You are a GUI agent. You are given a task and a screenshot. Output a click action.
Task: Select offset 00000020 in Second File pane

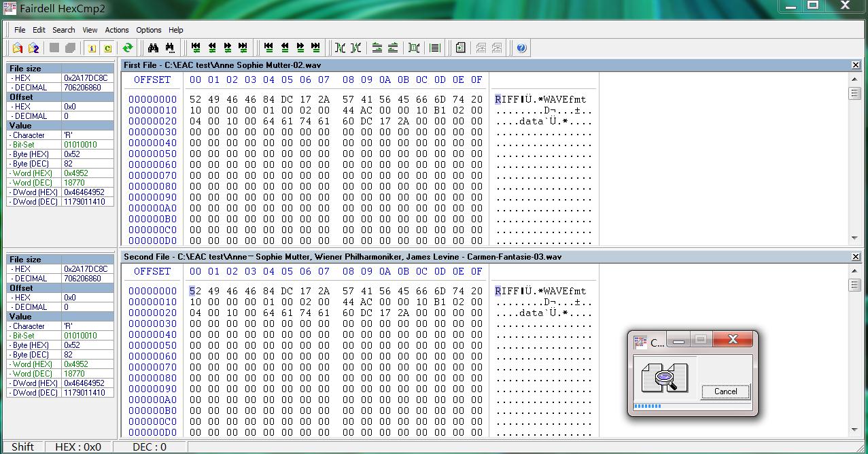click(x=152, y=313)
